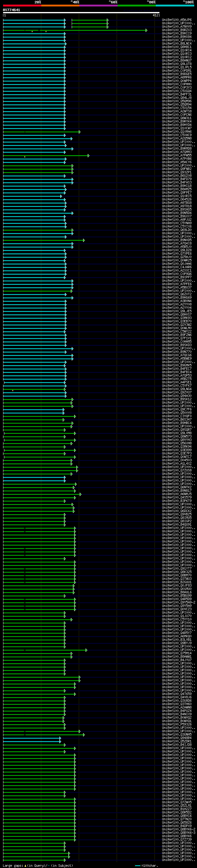Select hit label UniRef100_Q69LD0
This screenshot has height=868, width=197.
(177, 230)
